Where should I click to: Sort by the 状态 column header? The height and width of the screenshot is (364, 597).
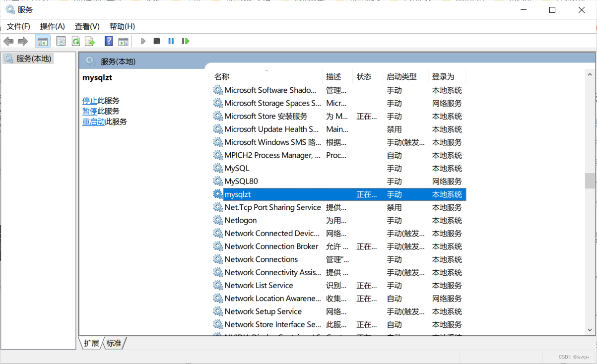pyautogui.click(x=368, y=76)
